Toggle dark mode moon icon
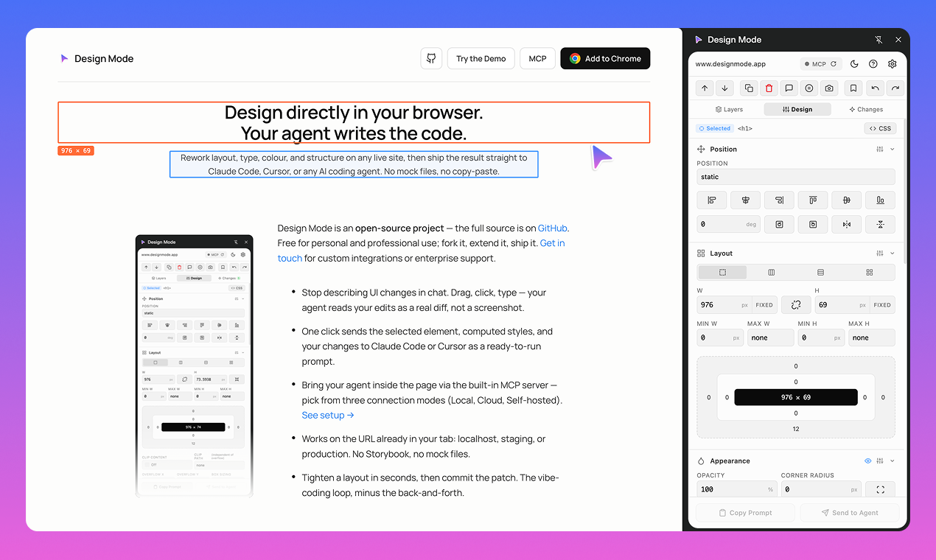 [x=854, y=64]
